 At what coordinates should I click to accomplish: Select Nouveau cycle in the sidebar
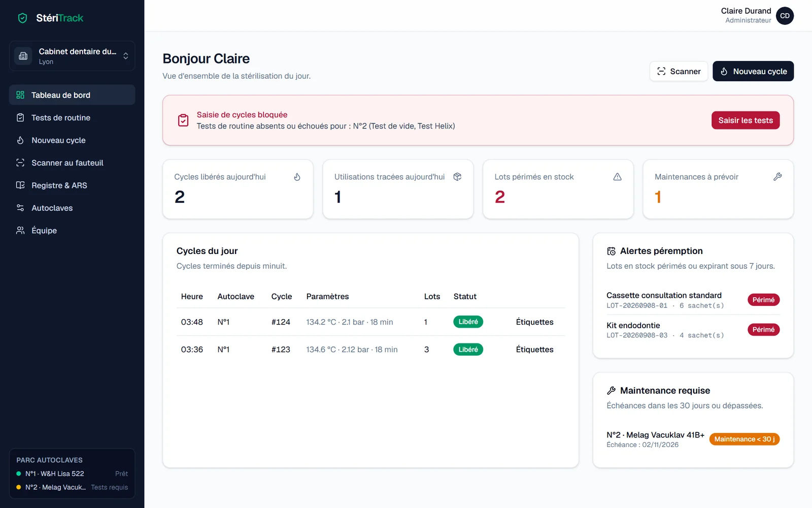tap(72, 140)
